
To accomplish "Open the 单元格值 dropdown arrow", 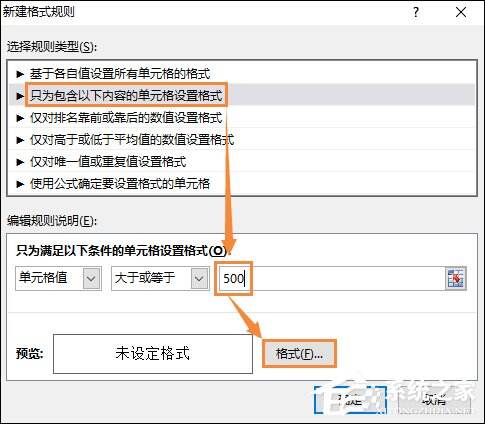I will click(91, 278).
